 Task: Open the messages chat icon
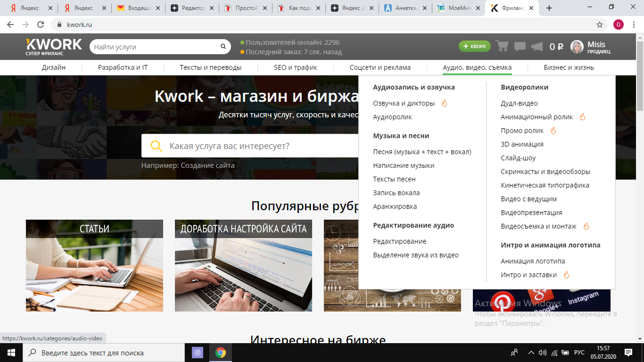[x=519, y=47]
